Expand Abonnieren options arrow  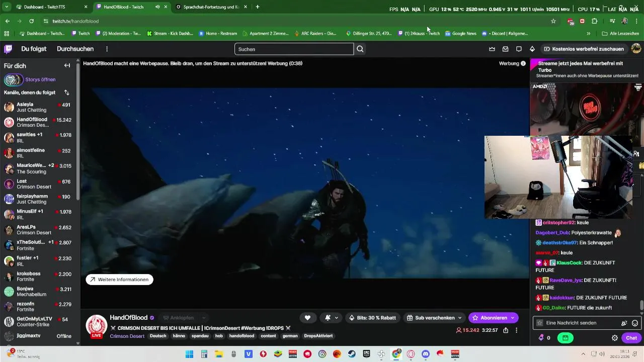click(512, 318)
